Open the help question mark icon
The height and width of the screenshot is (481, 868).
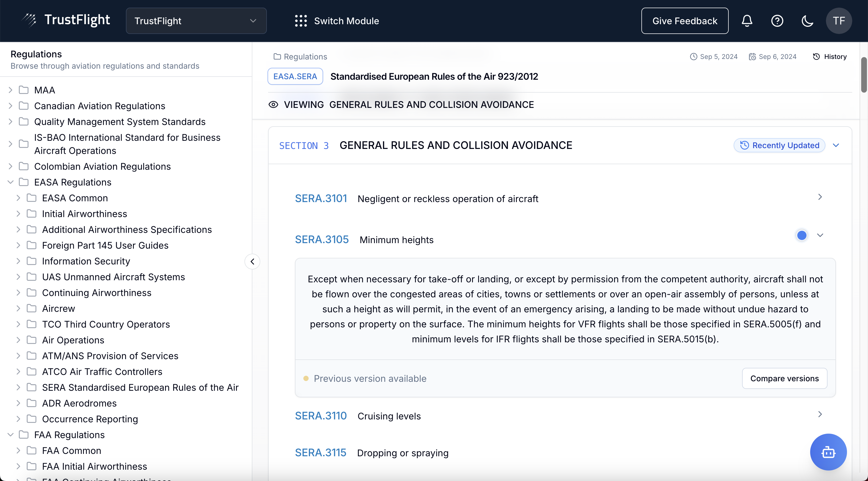[x=777, y=21]
